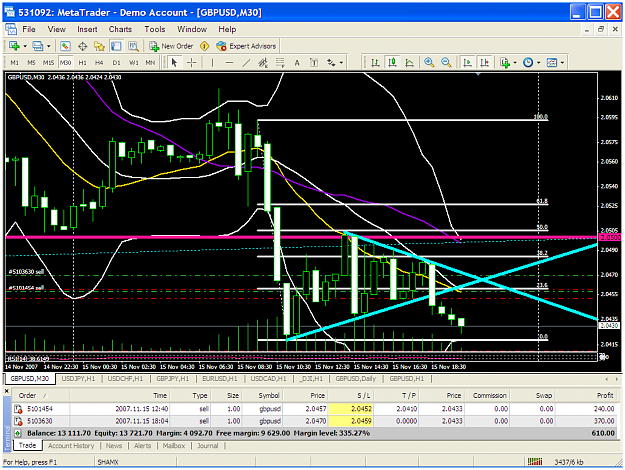Viewport: 625px width, 470px height.
Task: Select order 5101454 row
Action: pyautogui.click(x=316, y=409)
